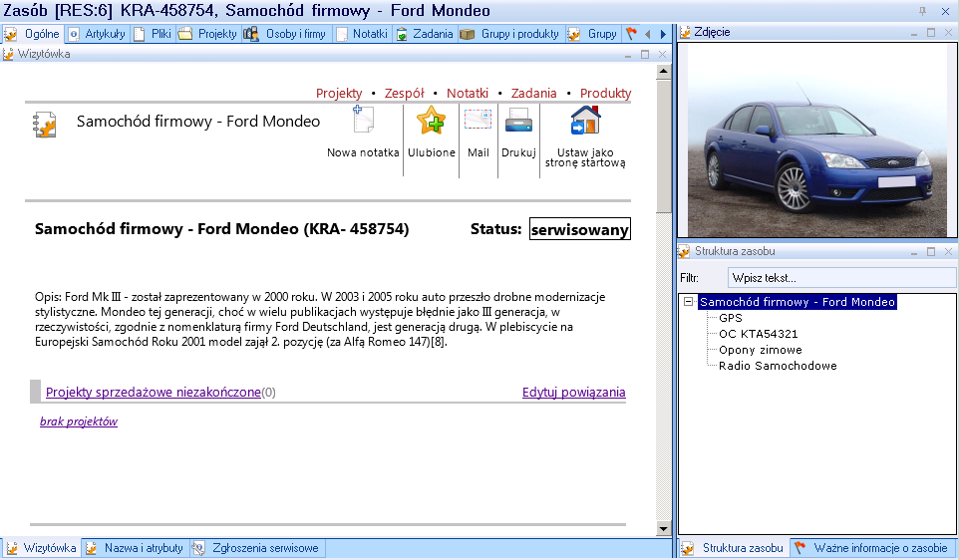This screenshot has height=560, width=960.
Task: Switch to the top Notatki tab
Action: point(362,34)
